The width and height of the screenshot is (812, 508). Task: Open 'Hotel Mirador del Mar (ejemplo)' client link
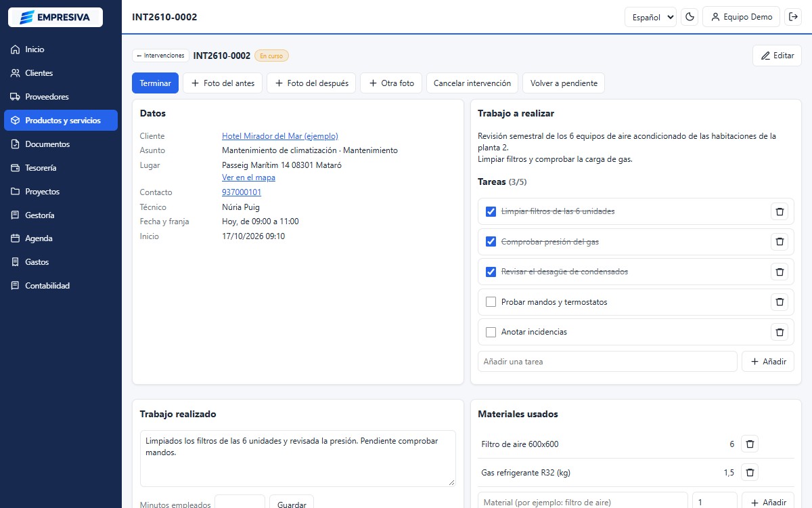280,136
